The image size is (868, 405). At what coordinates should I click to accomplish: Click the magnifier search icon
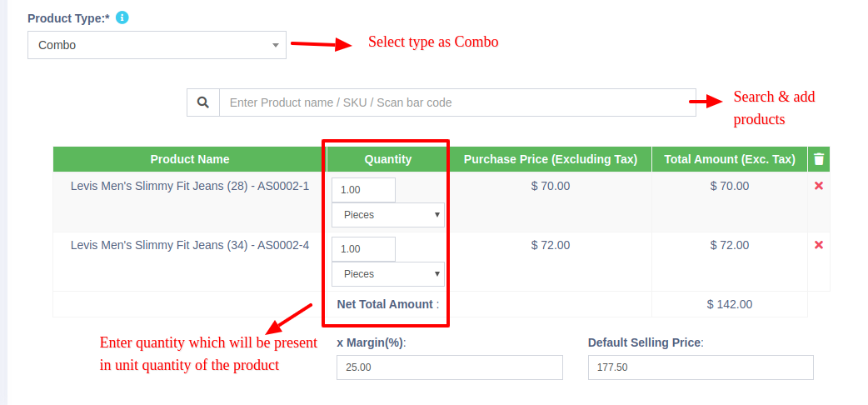[202, 102]
